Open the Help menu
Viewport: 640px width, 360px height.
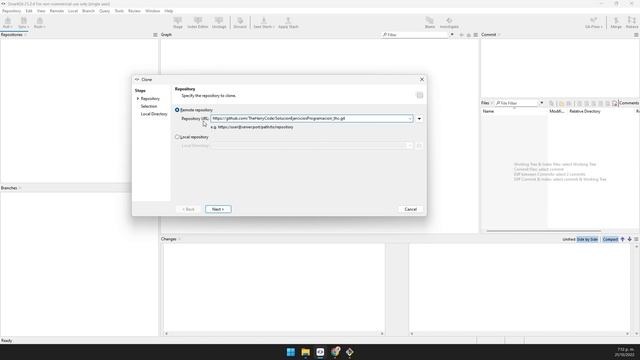(169, 11)
